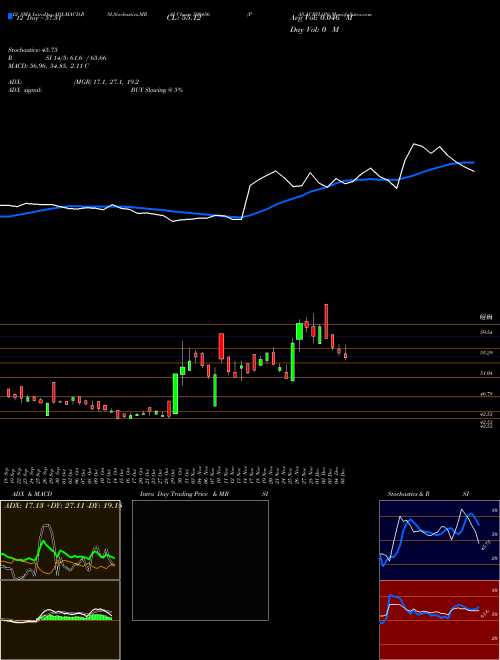Click the MACD histogram green bars
Screen dimensions: 500x660
click(x=75, y=617)
